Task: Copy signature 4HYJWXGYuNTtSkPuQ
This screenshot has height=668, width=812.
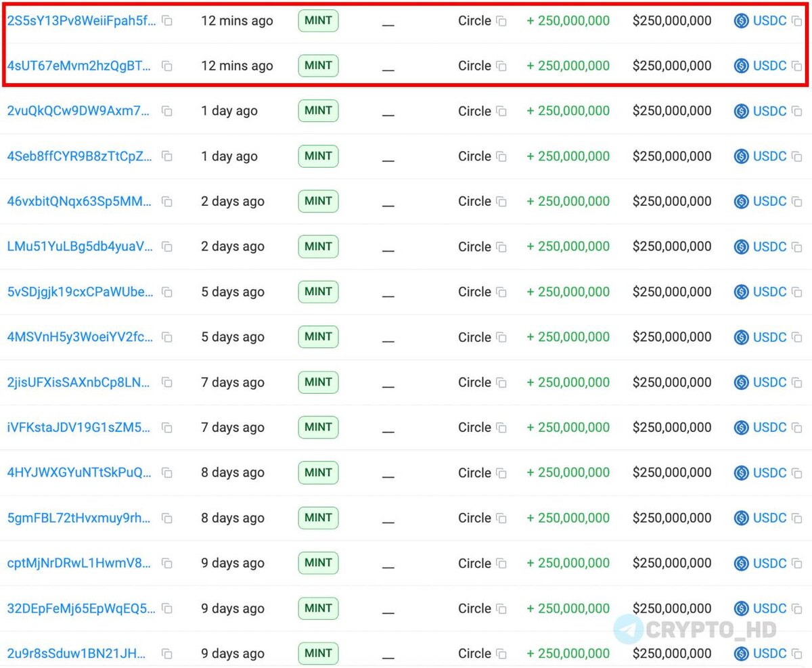Action: coord(166,473)
